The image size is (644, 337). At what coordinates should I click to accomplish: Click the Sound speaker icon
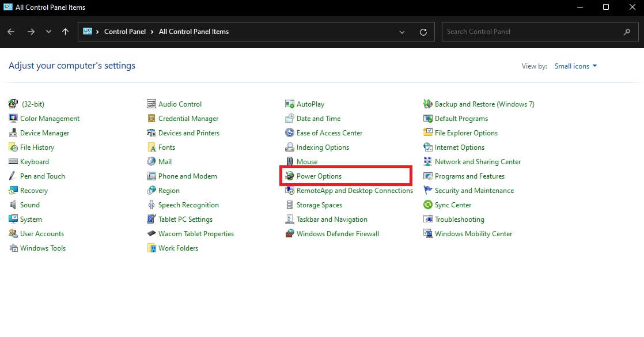pyautogui.click(x=13, y=205)
